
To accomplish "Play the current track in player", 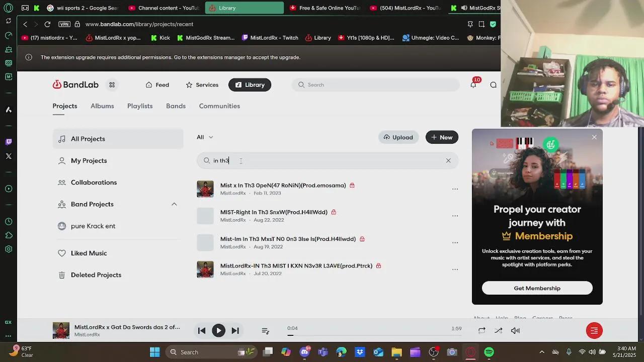I will [x=218, y=330].
